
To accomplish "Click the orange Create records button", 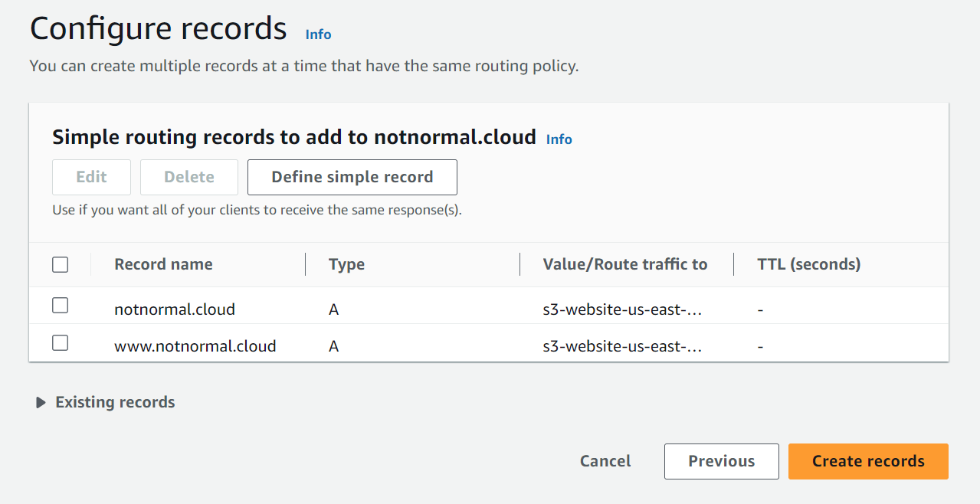I will tap(868, 461).
